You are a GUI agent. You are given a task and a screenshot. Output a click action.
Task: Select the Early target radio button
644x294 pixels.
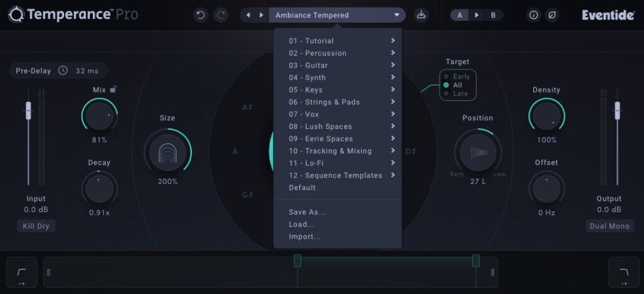click(446, 76)
